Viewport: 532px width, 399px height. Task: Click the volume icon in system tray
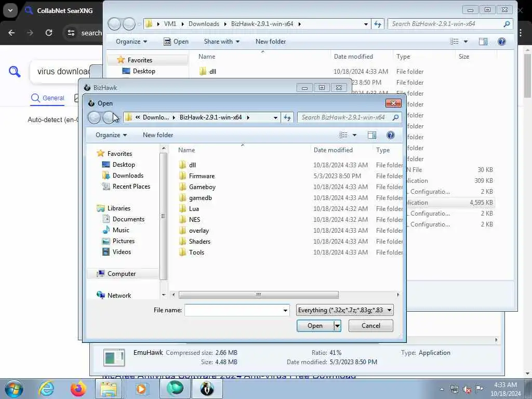coord(467,389)
